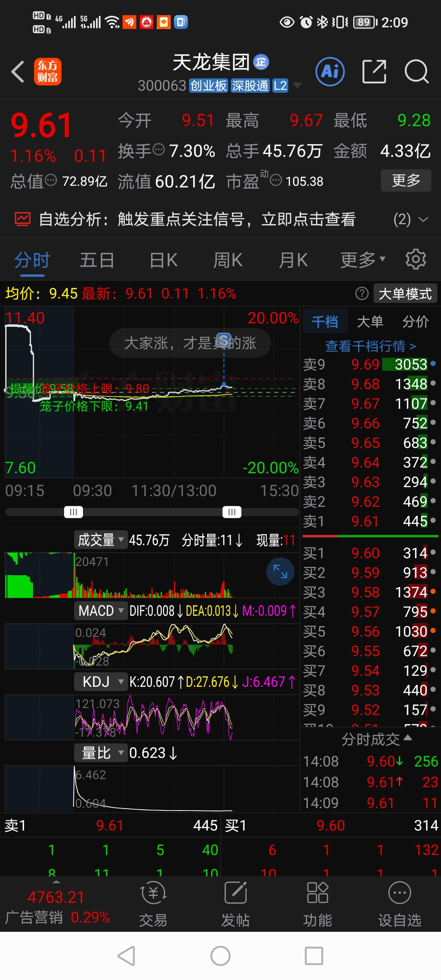Open chart settings gear icon
441x980 pixels.
coord(416,259)
